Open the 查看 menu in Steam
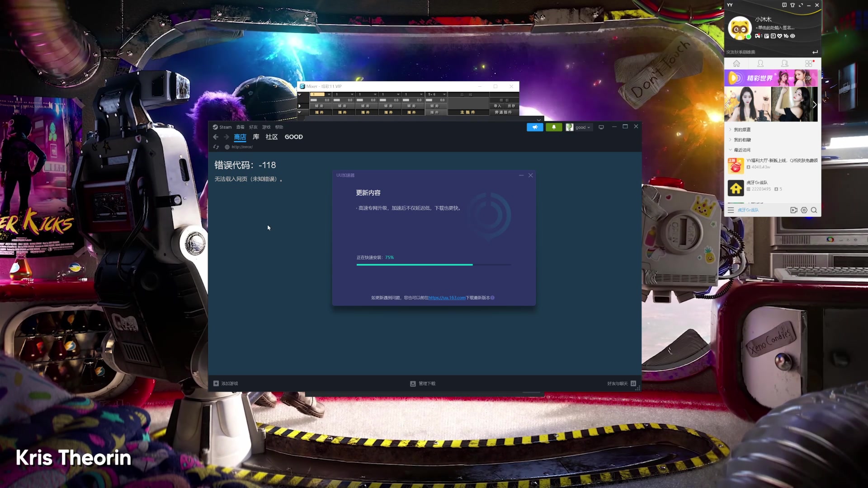 [240, 127]
